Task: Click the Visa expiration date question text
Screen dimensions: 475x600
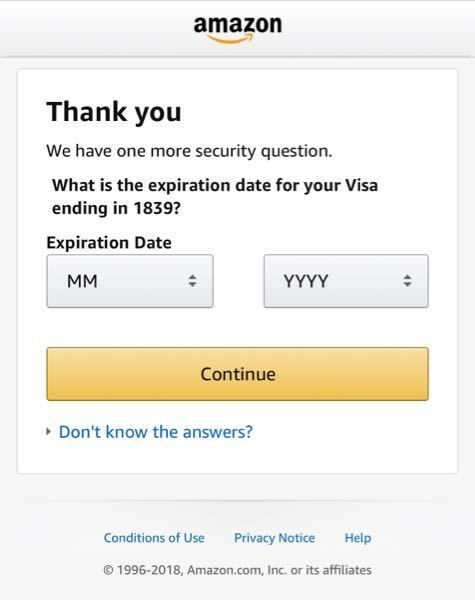Action: click(215, 197)
